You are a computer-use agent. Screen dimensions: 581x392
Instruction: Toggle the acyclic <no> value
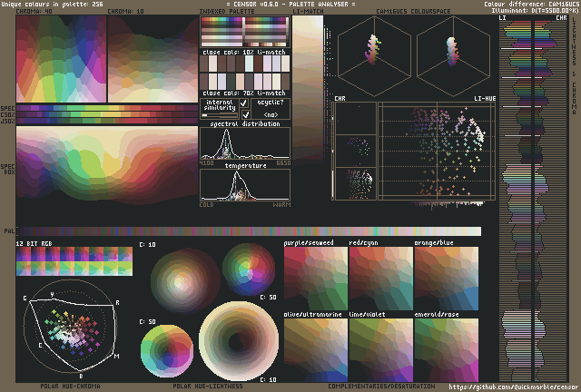(271, 115)
